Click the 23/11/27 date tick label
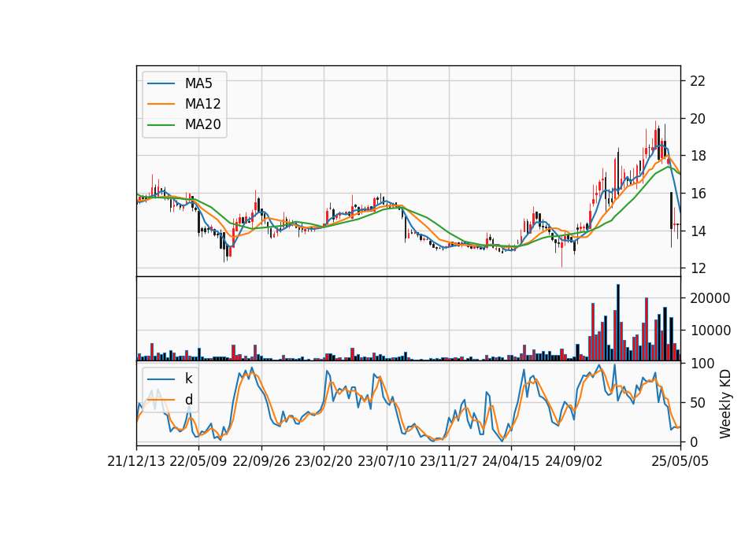 click(x=449, y=461)
